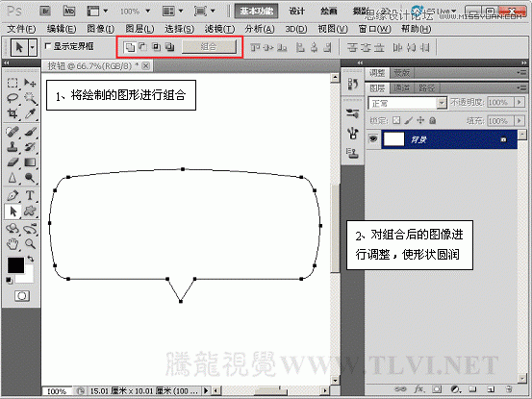Select the Type tool
This screenshot has height=399, width=532.
tap(30, 195)
